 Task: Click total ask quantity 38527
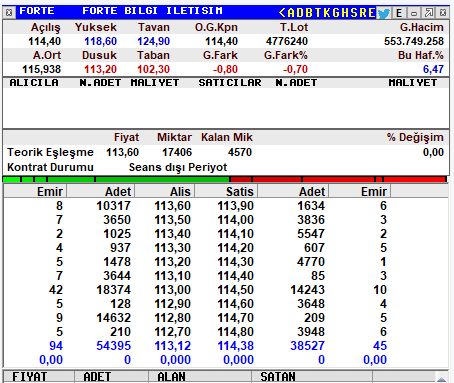[x=307, y=346]
